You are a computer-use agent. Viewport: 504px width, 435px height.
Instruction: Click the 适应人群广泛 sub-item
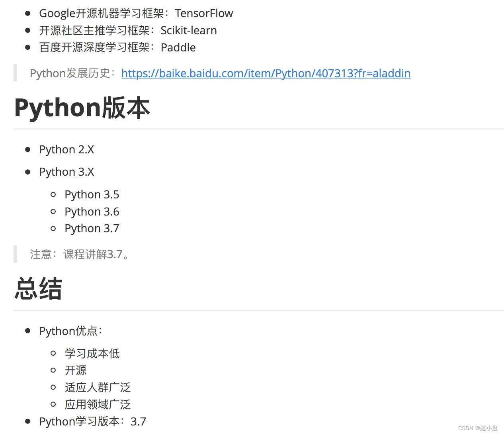(98, 387)
